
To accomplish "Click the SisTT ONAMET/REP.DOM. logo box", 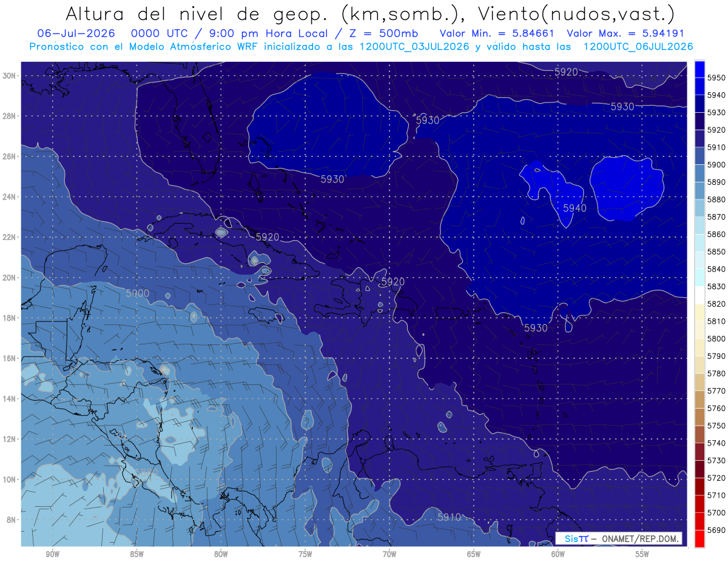I will pyautogui.click(x=619, y=538).
